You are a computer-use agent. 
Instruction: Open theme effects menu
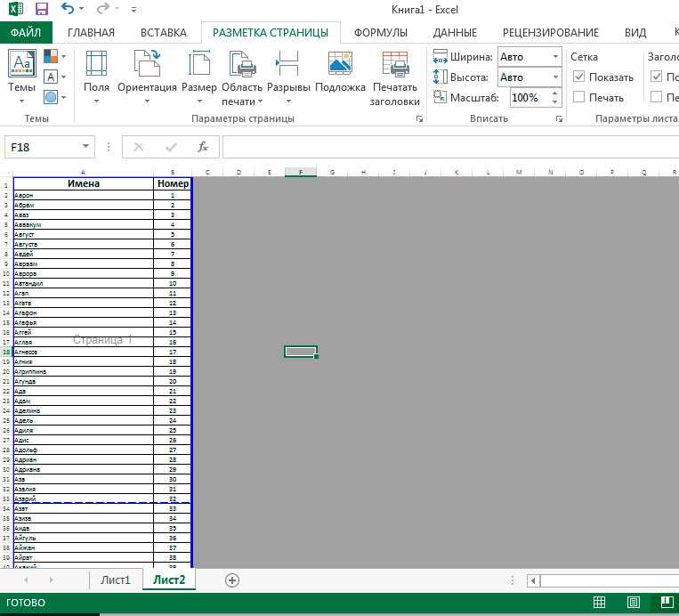coord(55,97)
